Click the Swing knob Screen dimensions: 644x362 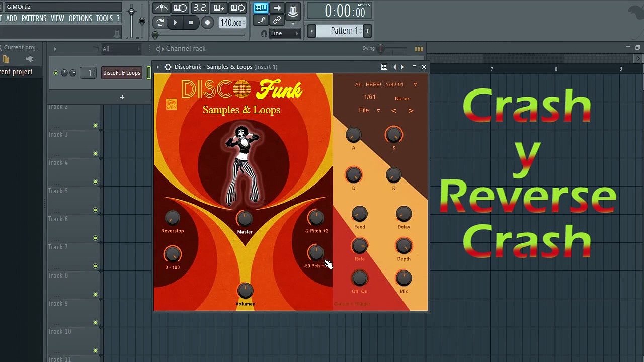381,49
